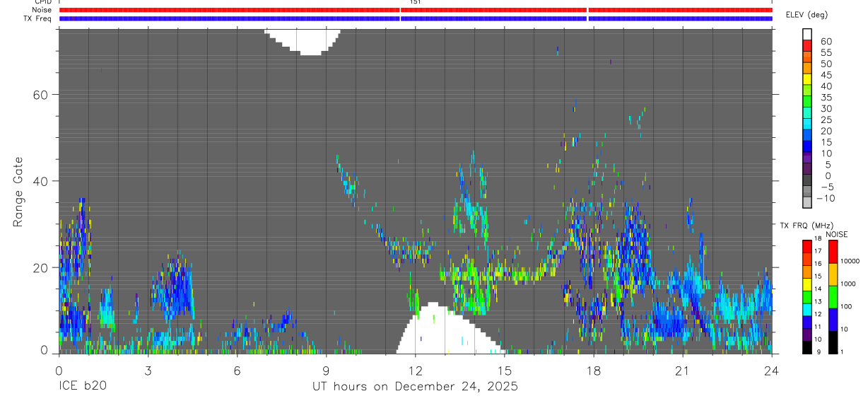Click the 'NOISE' legend title
This screenshot has height=401, width=868.
pos(836,234)
